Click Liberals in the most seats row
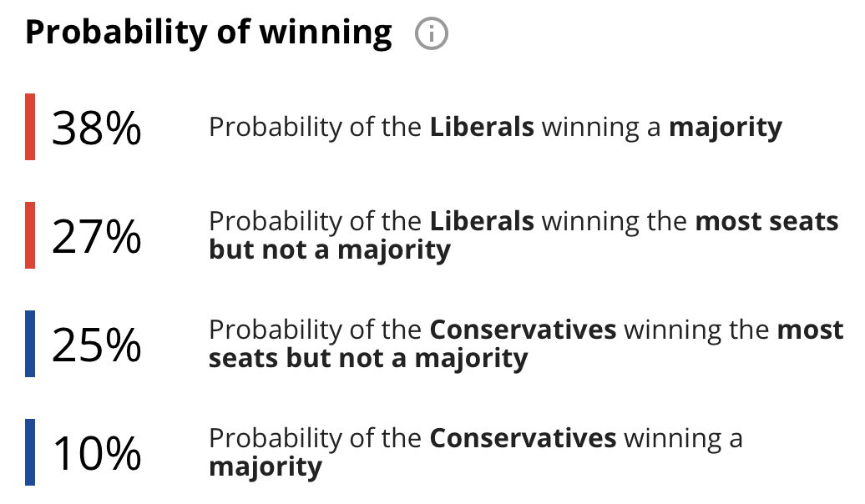Screen dimensions: 865x504 482,221
